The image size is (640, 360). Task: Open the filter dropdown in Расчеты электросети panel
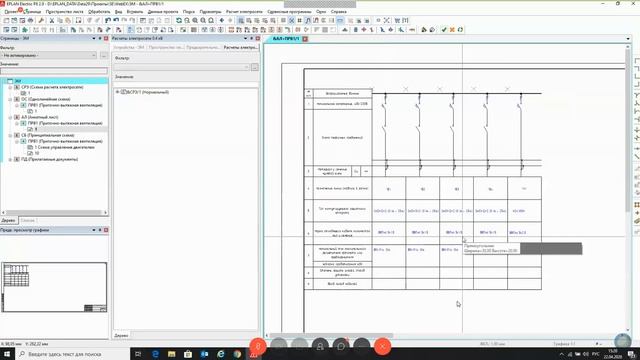[x=182, y=67]
